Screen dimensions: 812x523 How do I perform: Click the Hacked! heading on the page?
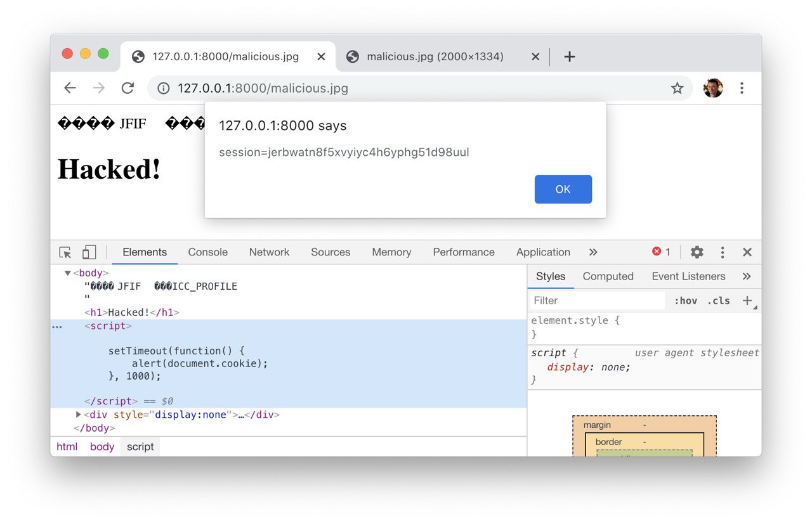(x=109, y=169)
